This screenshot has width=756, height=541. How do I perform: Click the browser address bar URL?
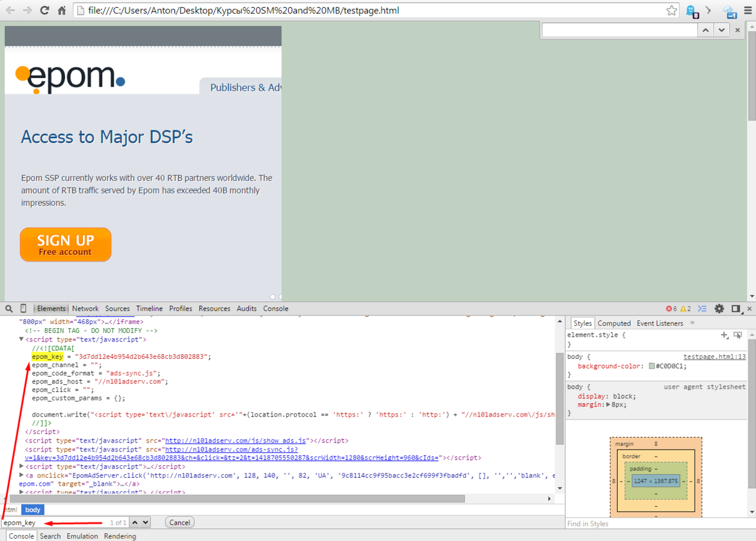pos(244,10)
